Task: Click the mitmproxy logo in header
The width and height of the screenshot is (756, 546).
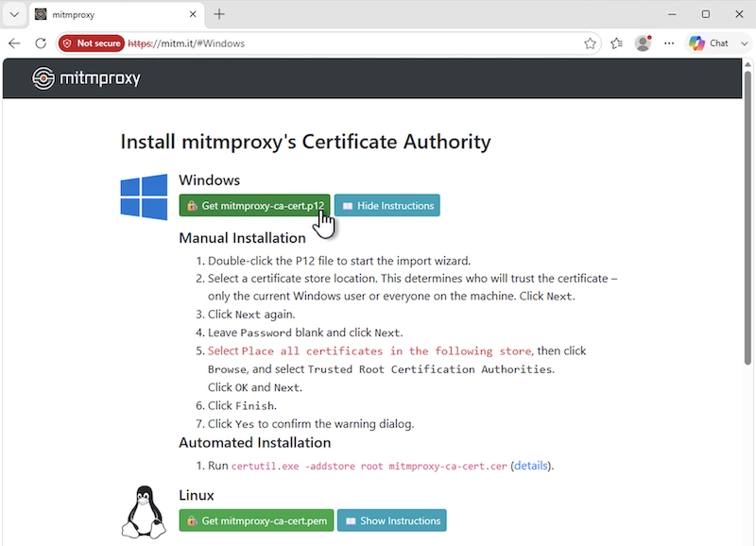Action: [86, 78]
